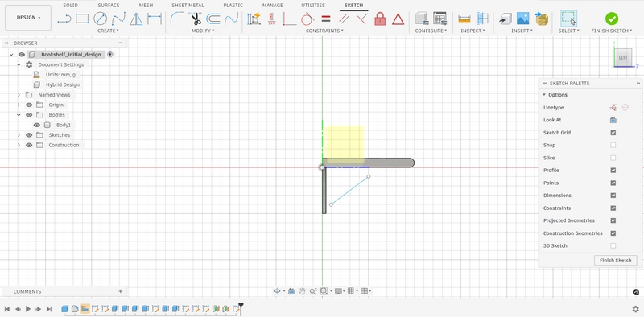Open the Orbit navigation tool
Screen dimensions: 644x317
(277, 291)
